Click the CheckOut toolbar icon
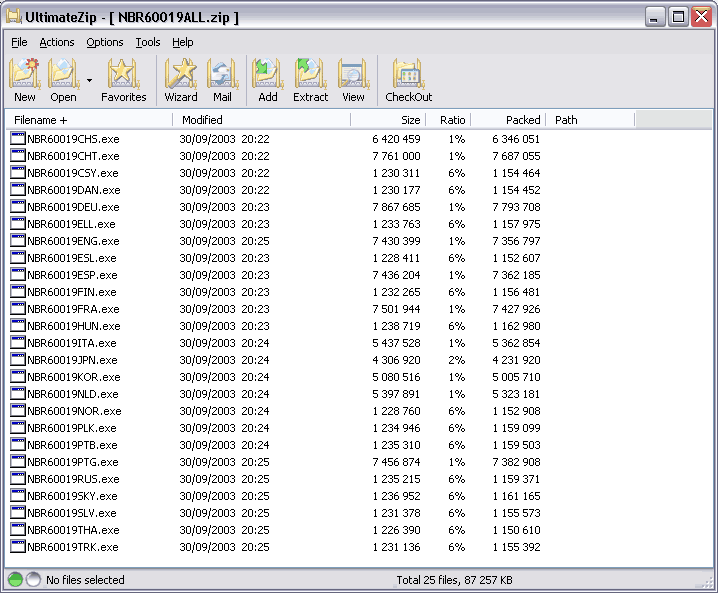Viewport: 718px width, 593px height. tap(408, 80)
